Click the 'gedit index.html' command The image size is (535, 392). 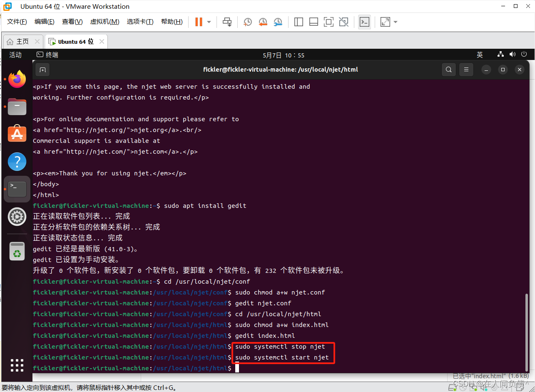click(265, 336)
